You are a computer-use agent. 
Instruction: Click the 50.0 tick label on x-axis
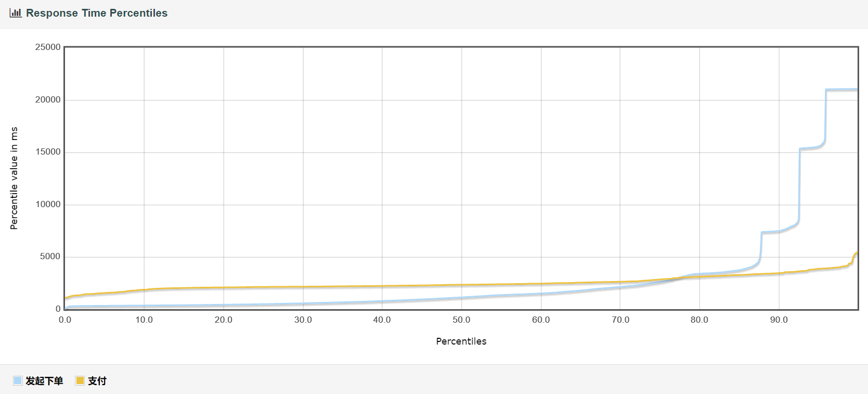[x=461, y=320]
